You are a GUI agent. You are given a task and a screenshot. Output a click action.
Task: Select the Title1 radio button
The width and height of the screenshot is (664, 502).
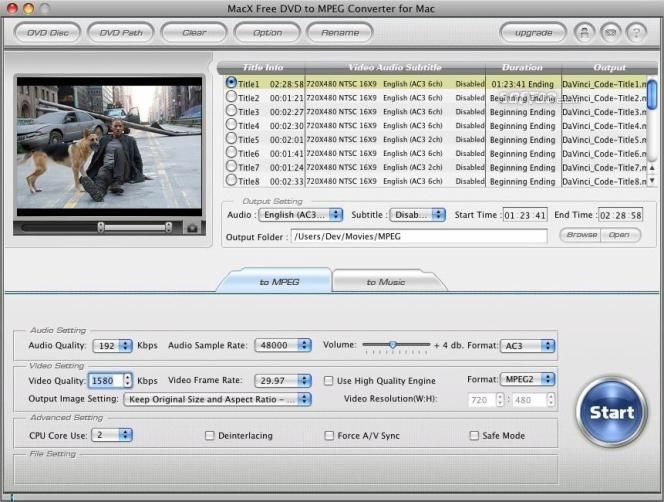(x=231, y=82)
